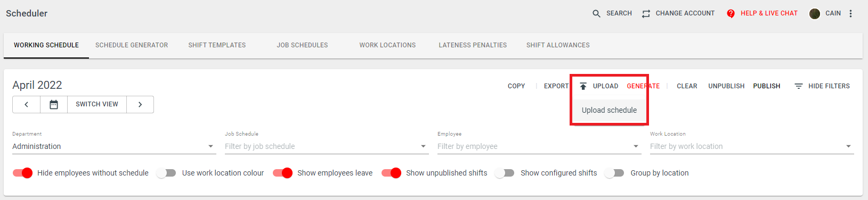Toggle Hide employees without schedule

point(23,173)
